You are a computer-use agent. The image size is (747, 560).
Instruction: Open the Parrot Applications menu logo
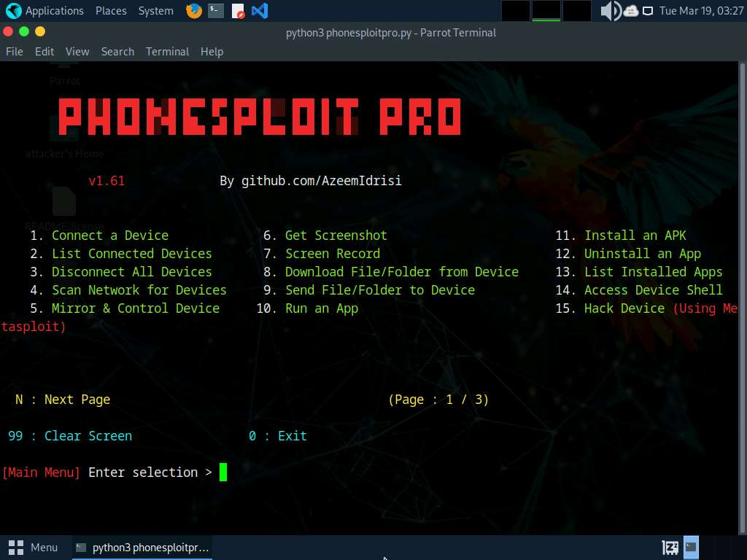click(14, 10)
